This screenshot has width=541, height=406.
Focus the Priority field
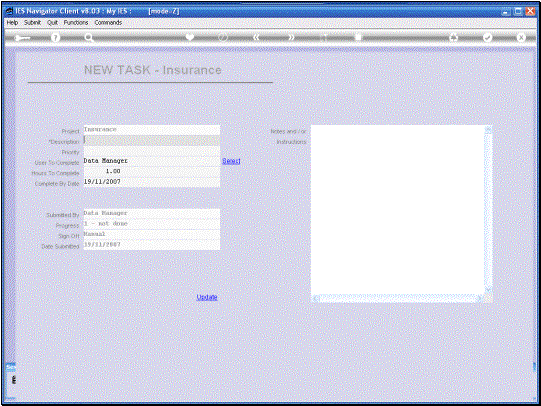click(151, 151)
